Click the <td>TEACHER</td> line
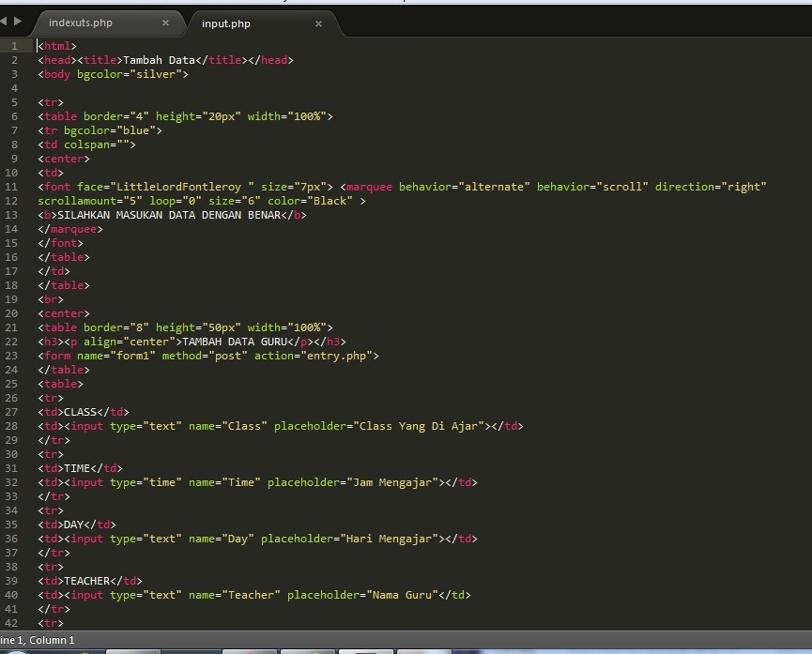Image resolution: width=812 pixels, height=654 pixels. click(89, 581)
